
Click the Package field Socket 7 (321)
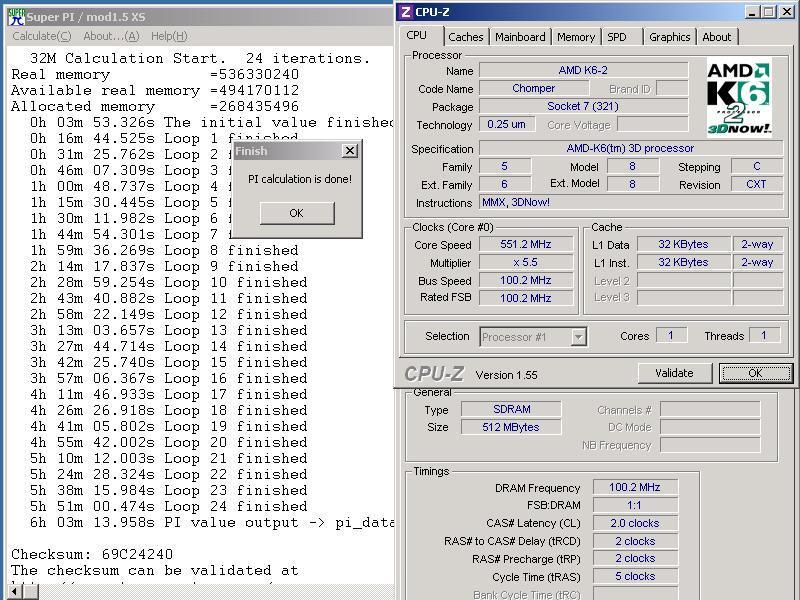[583, 106]
